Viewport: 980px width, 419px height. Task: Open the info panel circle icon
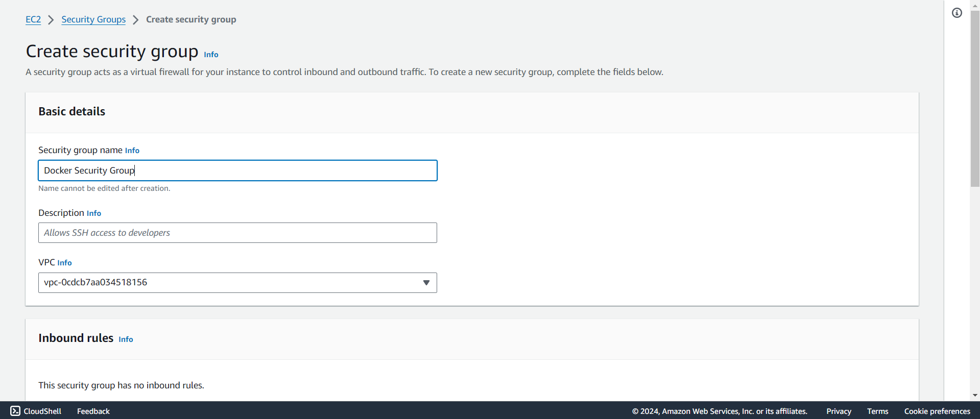click(957, 13)
